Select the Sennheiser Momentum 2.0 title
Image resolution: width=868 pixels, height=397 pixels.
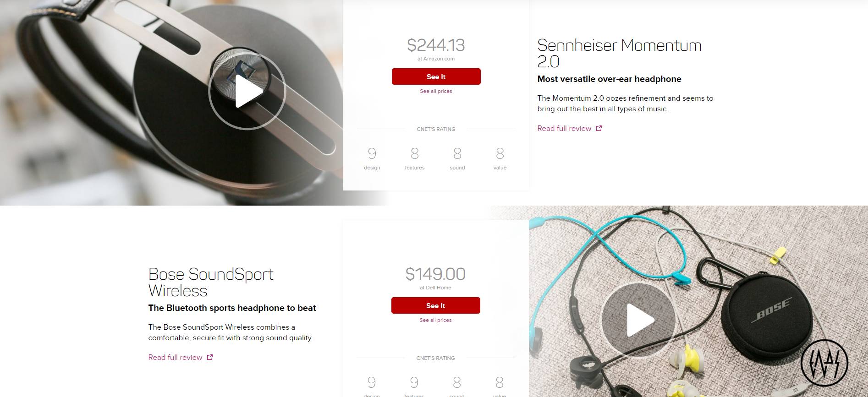[x=619, y=53]
